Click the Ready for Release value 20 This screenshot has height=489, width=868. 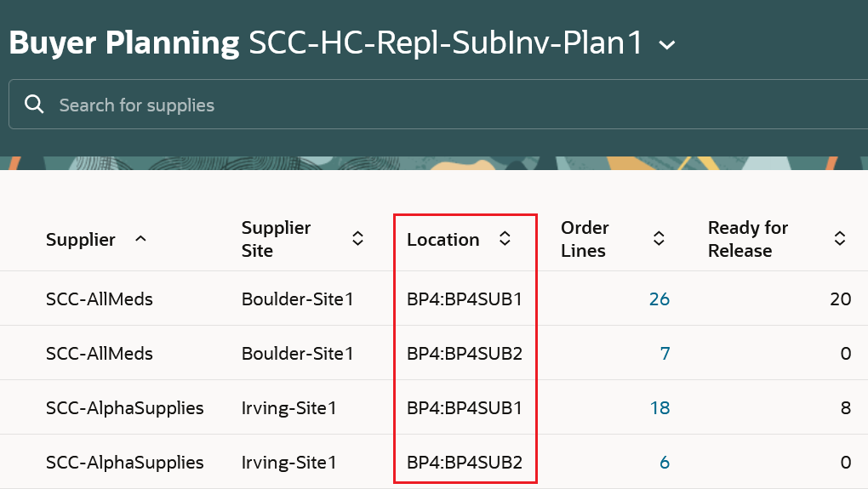pos(841,299)
